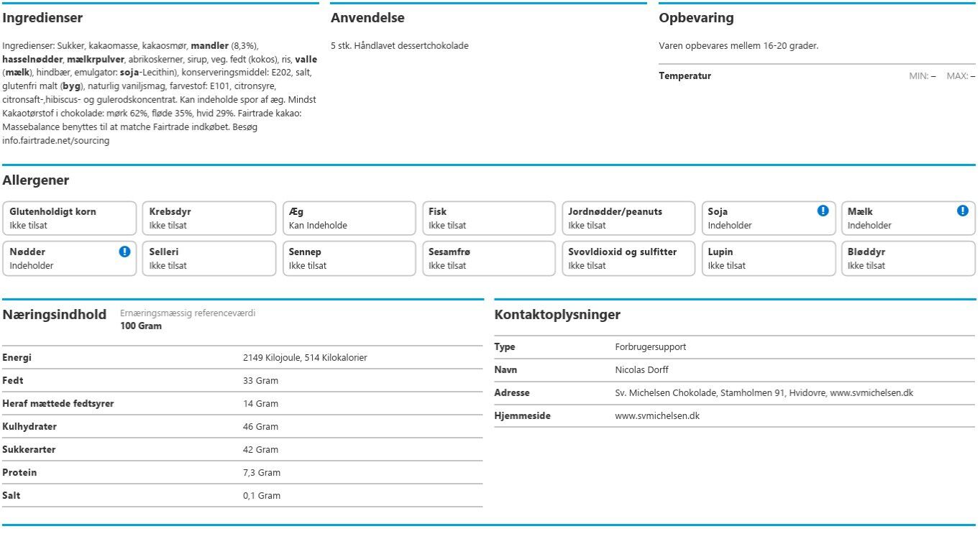Select the Fisk allergen card

[x=488, y=218]
